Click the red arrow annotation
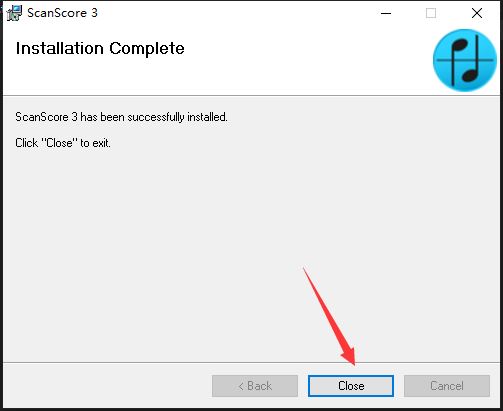Image resolution: width=503 pixels, height=411 pixels. (330, 317)
